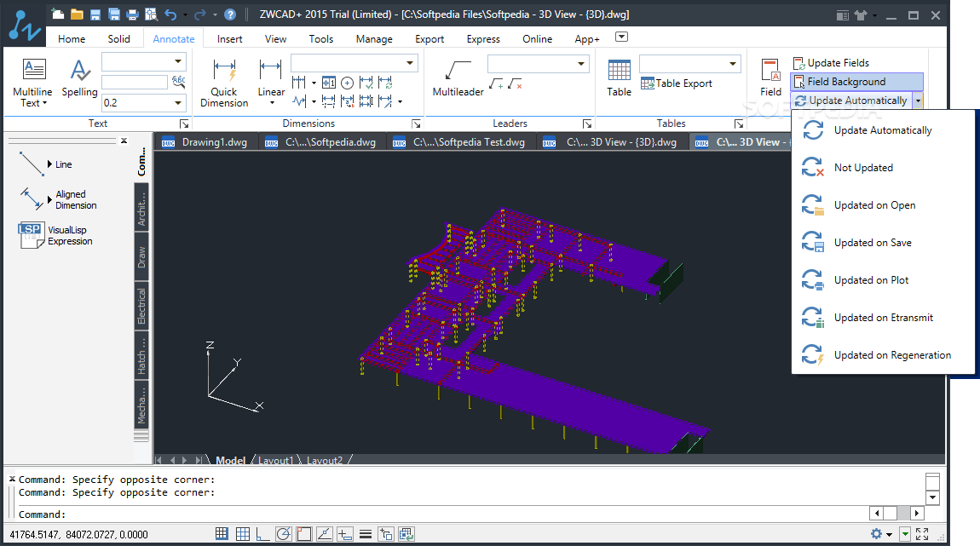This screenshot has height=546, width=980.
Task: Switch to the Drawing1.dwg document tab
Action: pos(206,141)
